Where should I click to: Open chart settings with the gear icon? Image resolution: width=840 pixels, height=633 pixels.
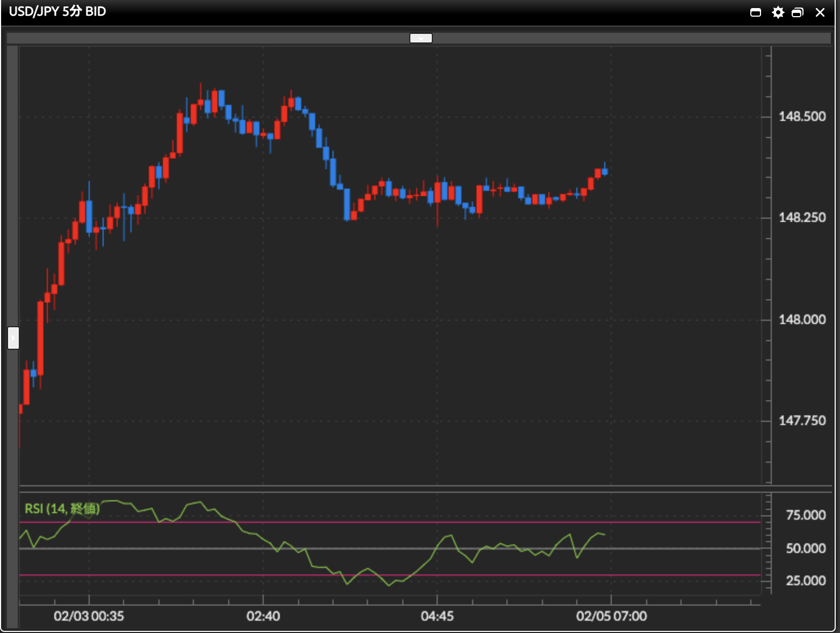[x=778, y=12]
